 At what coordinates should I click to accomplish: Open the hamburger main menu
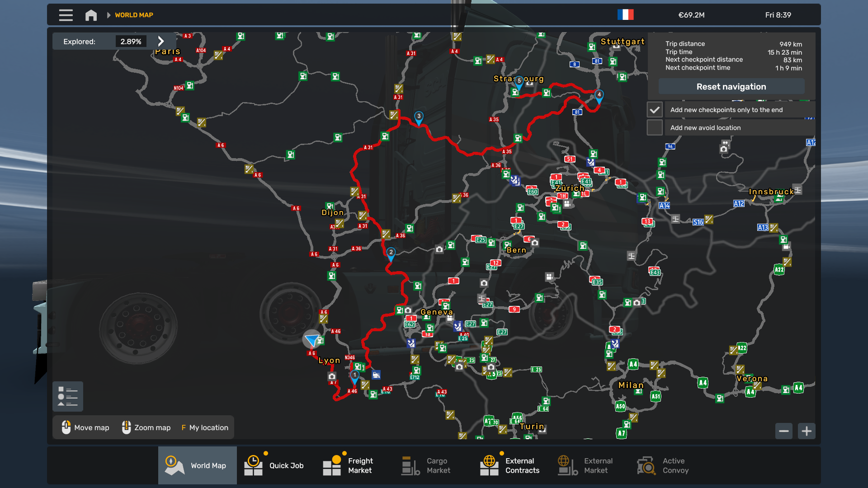click(66, 15)
